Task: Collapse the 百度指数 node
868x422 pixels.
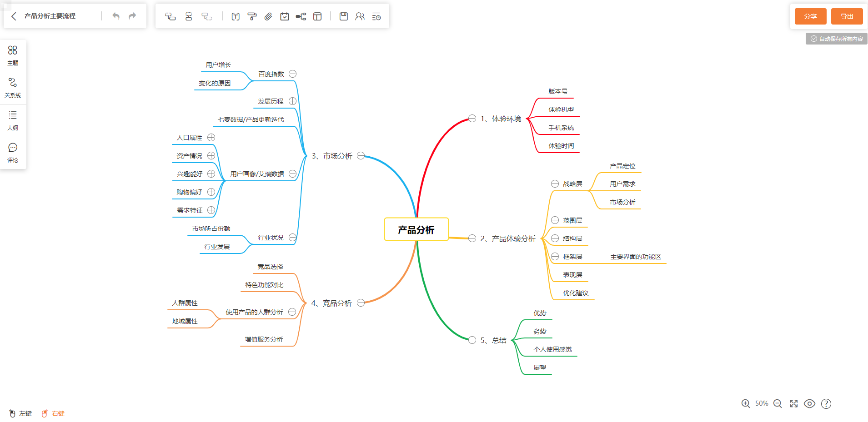Action: [x=293, y=74]
